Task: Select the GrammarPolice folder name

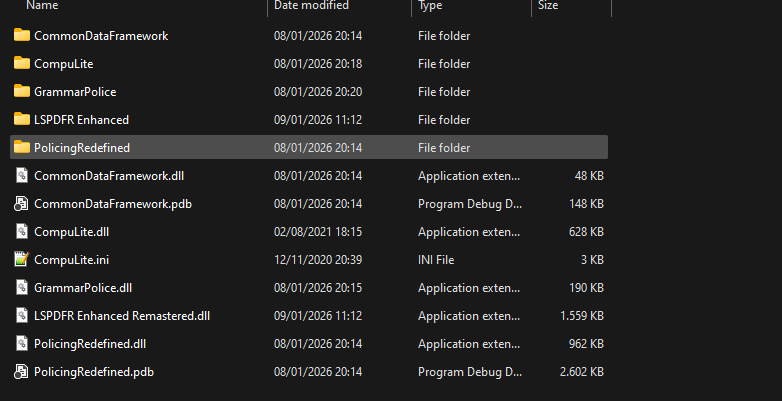Action: point(75,92)
